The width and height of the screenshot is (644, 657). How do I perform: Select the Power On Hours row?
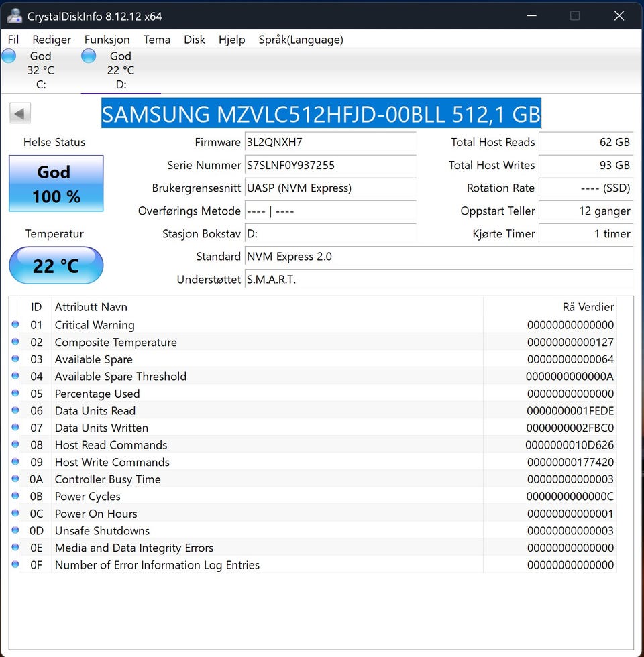click(313, 514)
